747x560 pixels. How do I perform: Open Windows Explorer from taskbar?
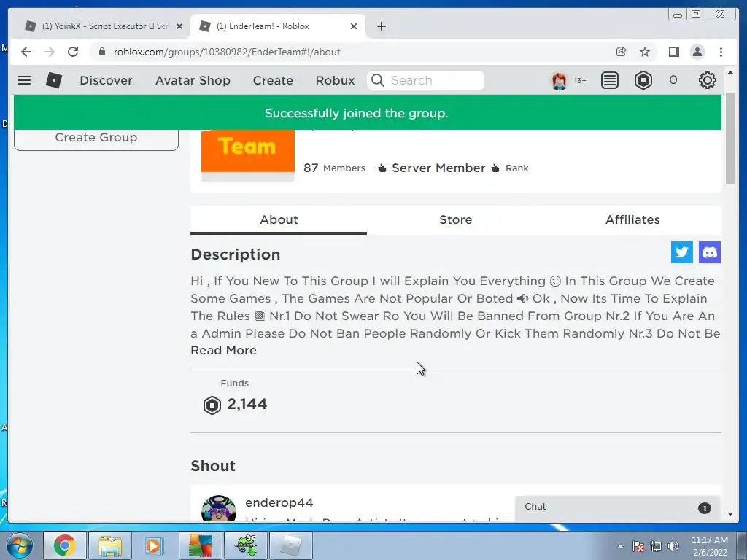(x=109, y=545)
